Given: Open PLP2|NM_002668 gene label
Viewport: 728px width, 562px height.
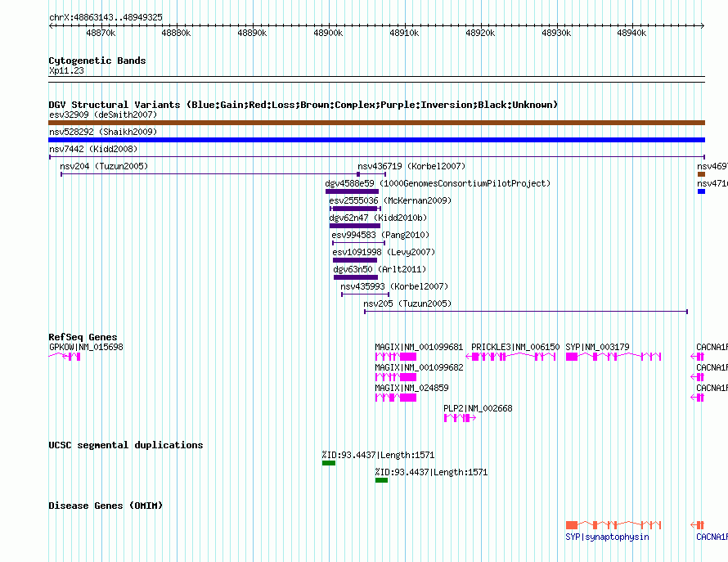Looking at the screenshot, I should coord(478,408).
